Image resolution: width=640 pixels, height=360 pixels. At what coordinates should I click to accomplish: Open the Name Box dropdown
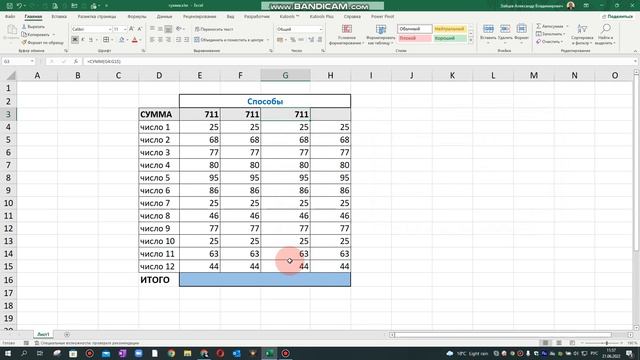point(32,61)
